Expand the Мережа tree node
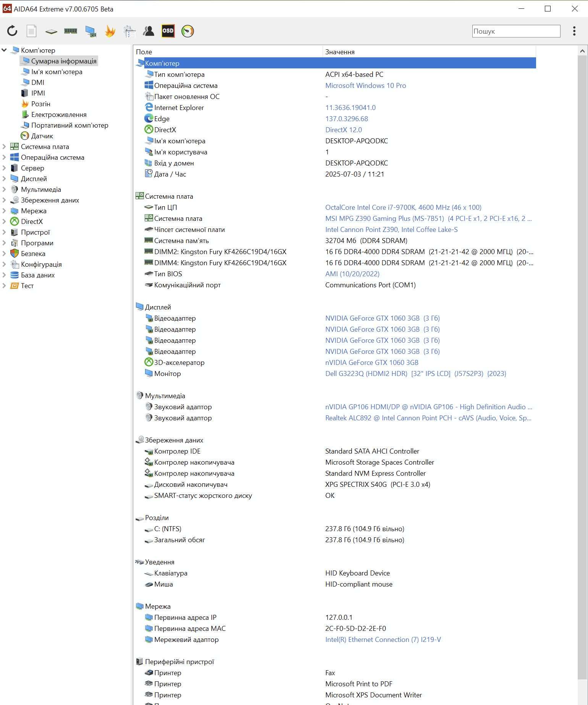The image size is (588, 705). [x=4, y=211]
